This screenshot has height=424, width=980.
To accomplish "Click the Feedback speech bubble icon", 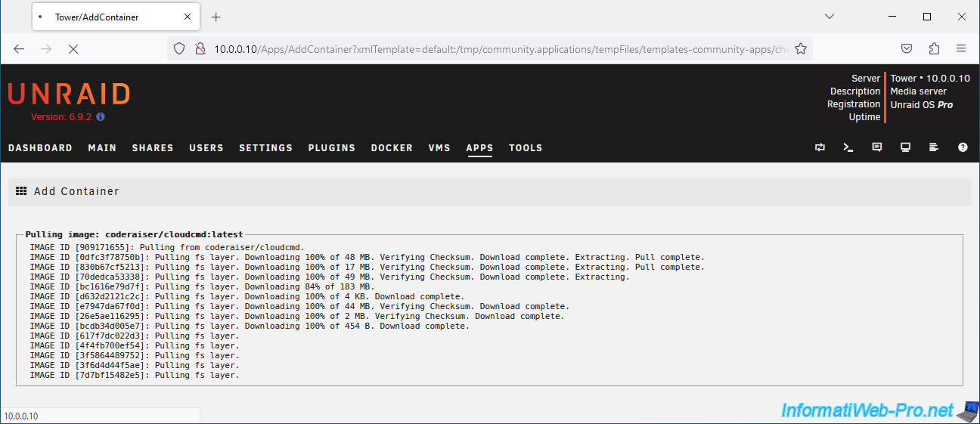I will coord(877,148).
